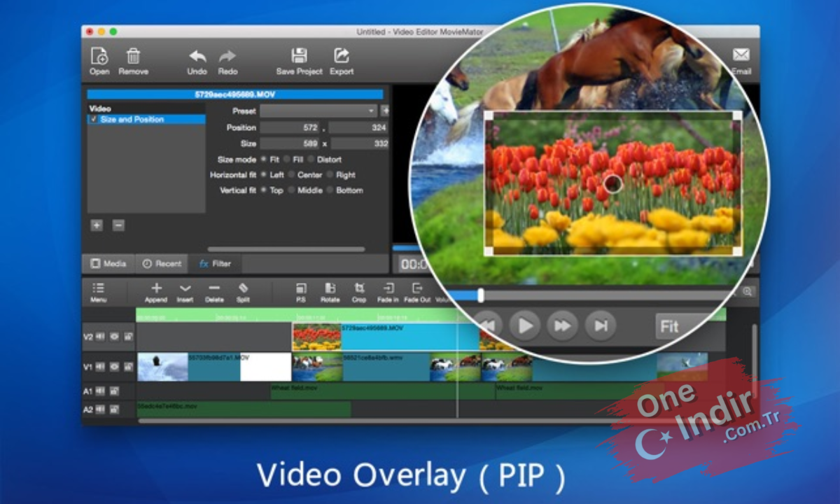Hide the V2 track with eye icon
The width and height of the screenshot is (840, 504).
pos(114,337)
